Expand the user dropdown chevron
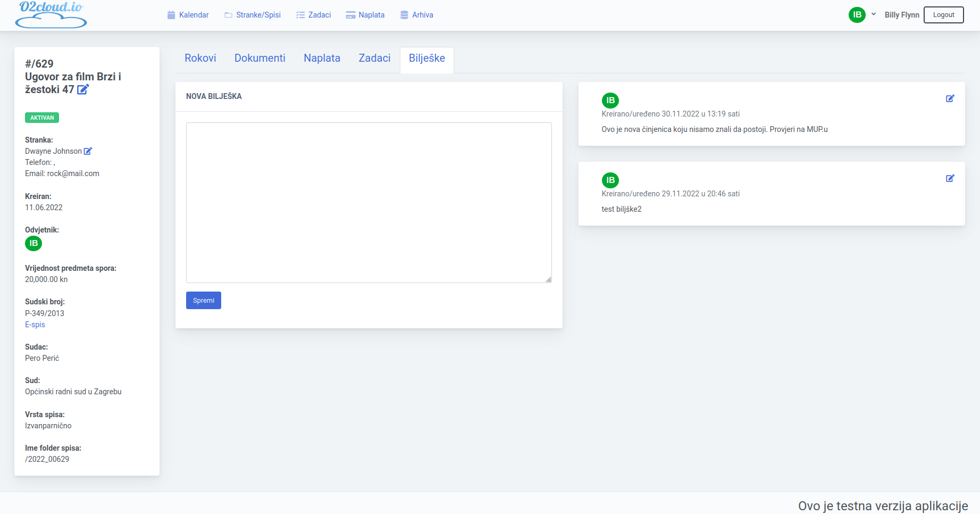The width and height of the screenshot is (980, 514). pyautogui.click(x=874, y=14)
